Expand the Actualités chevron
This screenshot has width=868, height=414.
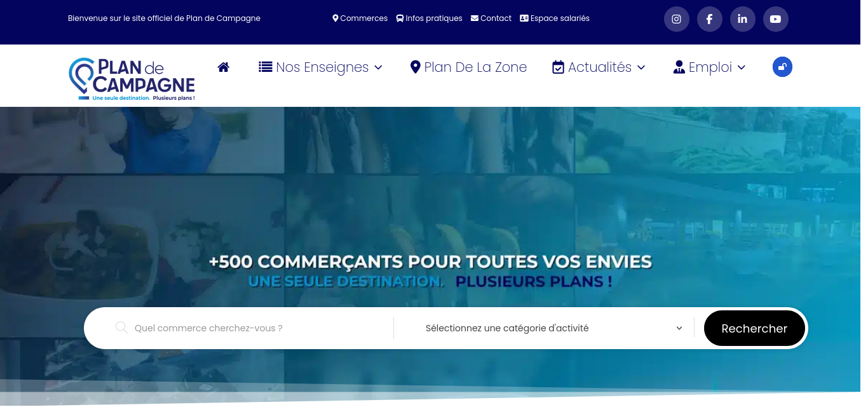[641, 67]
